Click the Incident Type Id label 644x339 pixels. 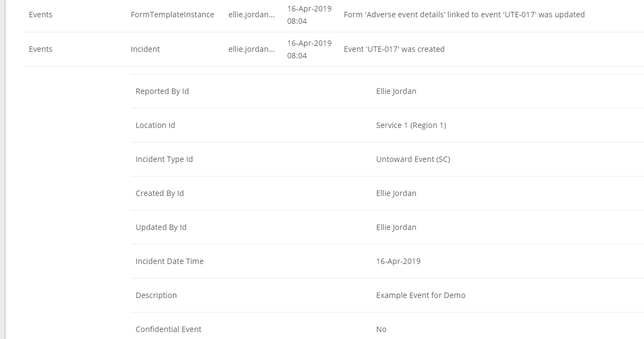point(165,159)
